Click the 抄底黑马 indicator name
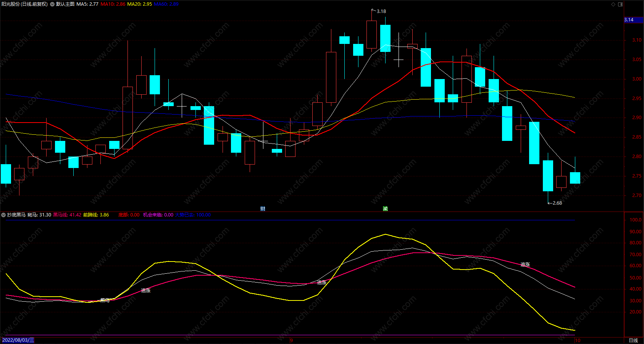 16,215
